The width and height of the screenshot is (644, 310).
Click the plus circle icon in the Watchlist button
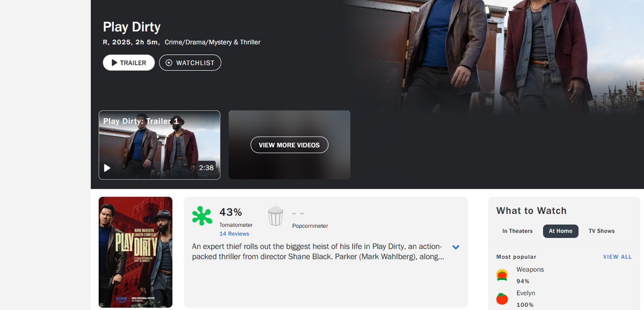169,63
